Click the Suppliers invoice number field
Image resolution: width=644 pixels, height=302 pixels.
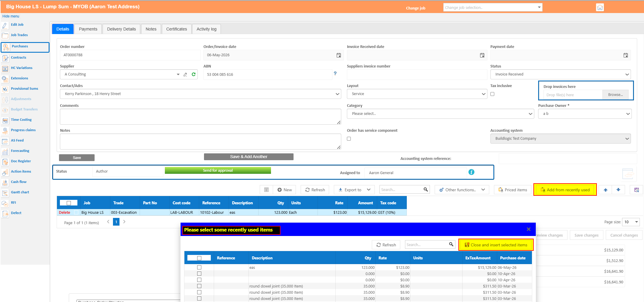click(417, 74)
